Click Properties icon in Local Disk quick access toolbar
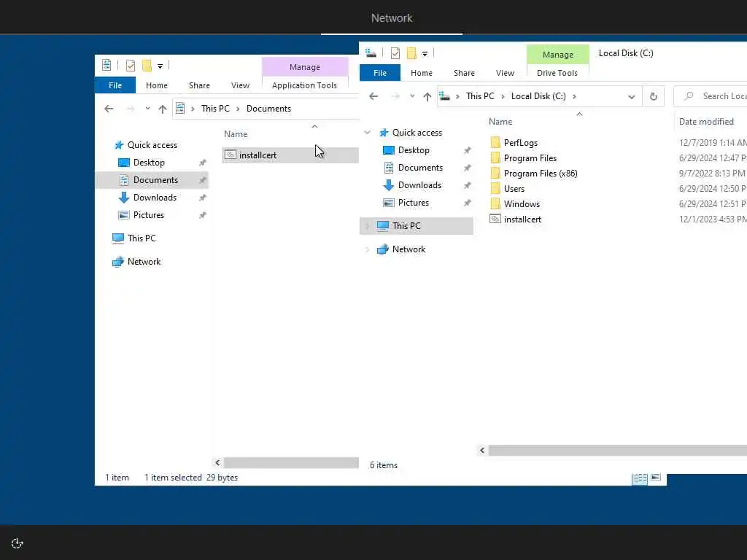Image resolution: width=747 pixels, height=560 pixels. coord(395,53)
